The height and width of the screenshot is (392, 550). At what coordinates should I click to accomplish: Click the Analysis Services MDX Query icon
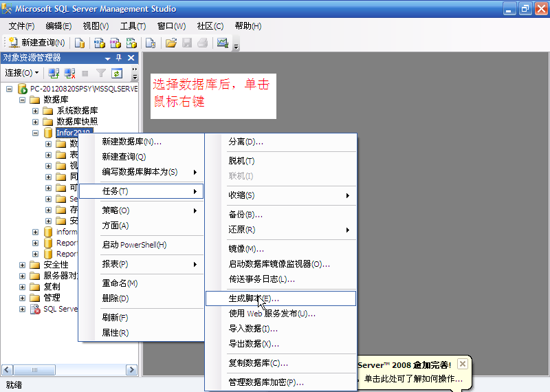click(100, 43)
